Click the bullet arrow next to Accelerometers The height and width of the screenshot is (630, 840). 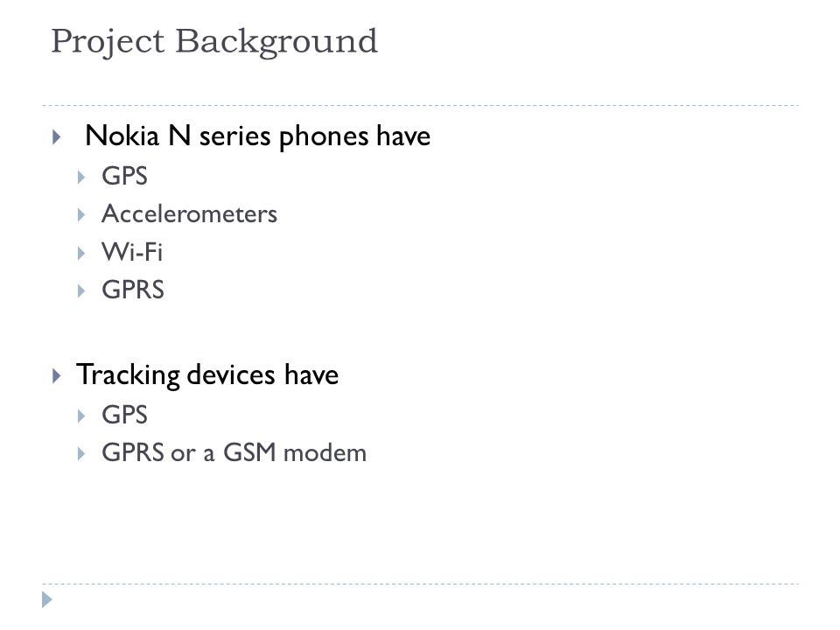[80, 215]
